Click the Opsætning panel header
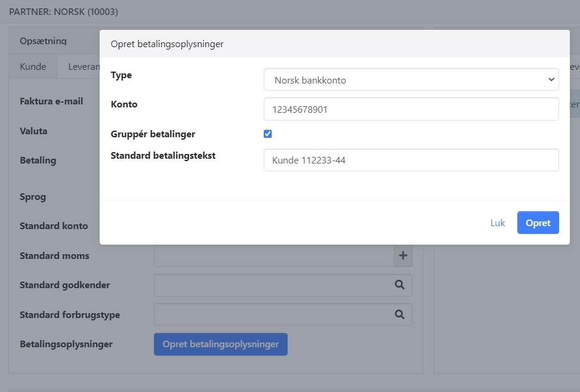580x392 pixels. (x=43, y=41)
